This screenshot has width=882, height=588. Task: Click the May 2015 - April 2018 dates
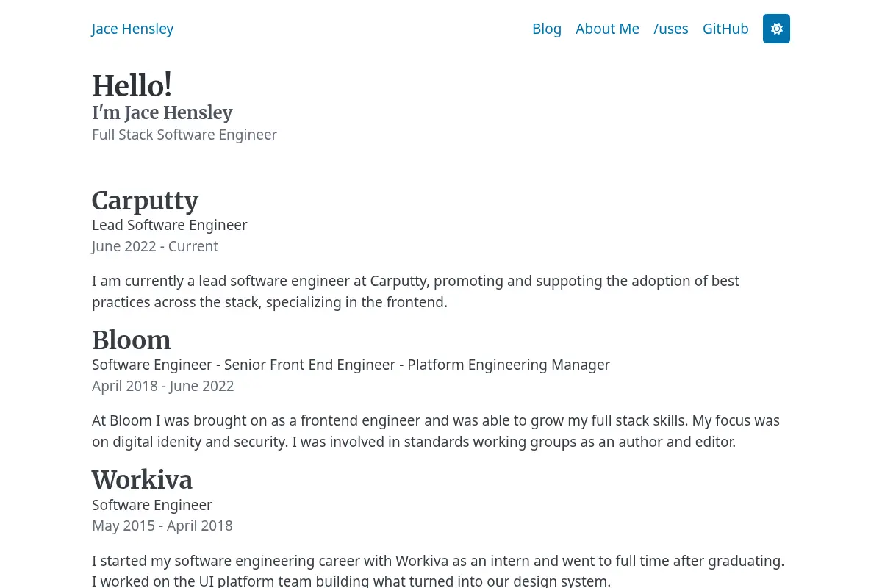click(162, 526)
